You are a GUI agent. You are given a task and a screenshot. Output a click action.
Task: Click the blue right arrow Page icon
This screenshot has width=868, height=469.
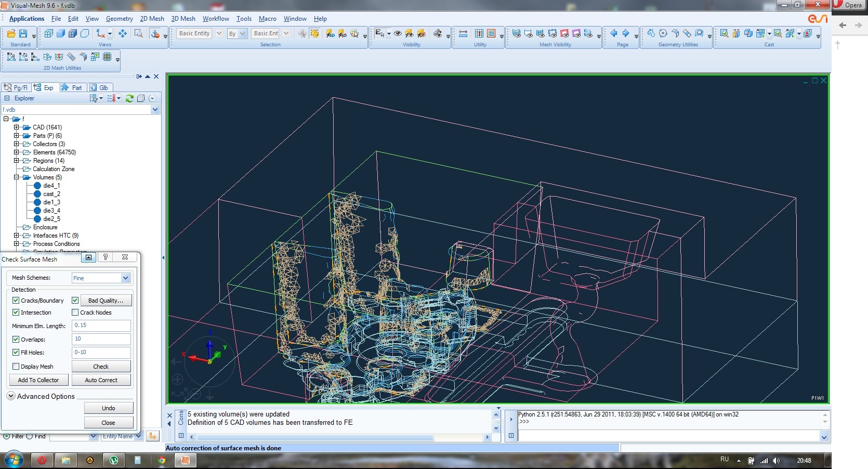[626, 33]
